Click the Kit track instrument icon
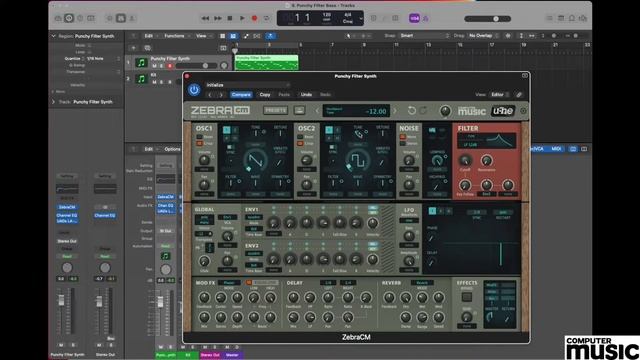The height and width of the screenshot is (360, 640). click(x=142, y=79)
